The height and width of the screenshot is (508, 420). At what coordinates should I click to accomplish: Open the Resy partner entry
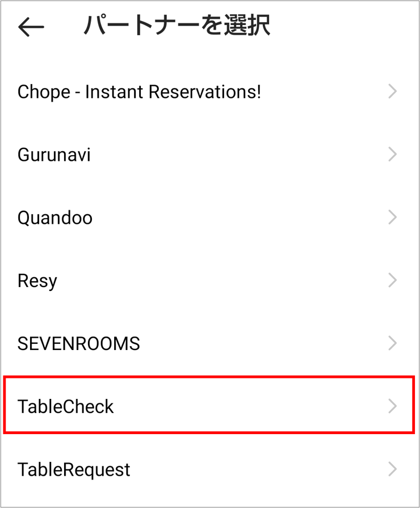tap(37, 281)
